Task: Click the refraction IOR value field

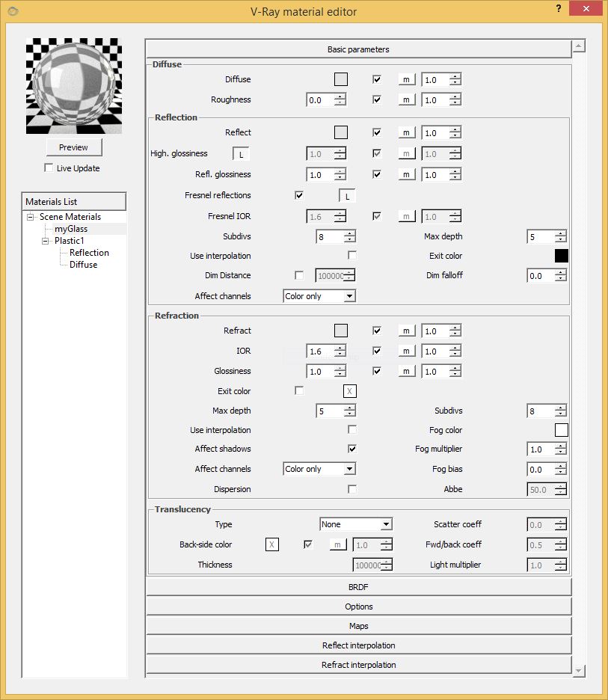Action: point(320,351)
